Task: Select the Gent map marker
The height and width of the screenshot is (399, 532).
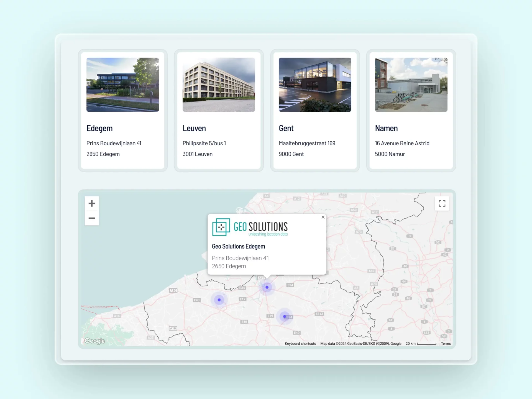Action: (219, 300)
